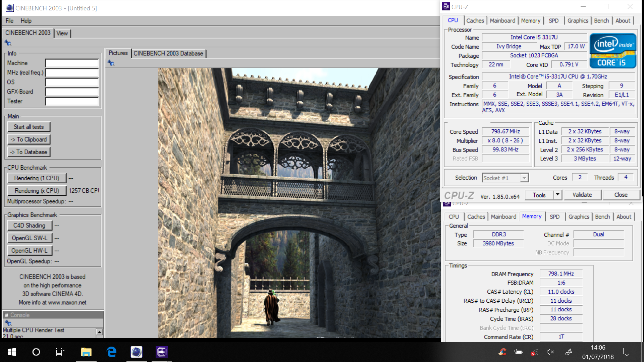This screenshot has height=362, width=644.
Task: Click into the Machine input field
Action: pyautogui.click(x=72, y=63)
